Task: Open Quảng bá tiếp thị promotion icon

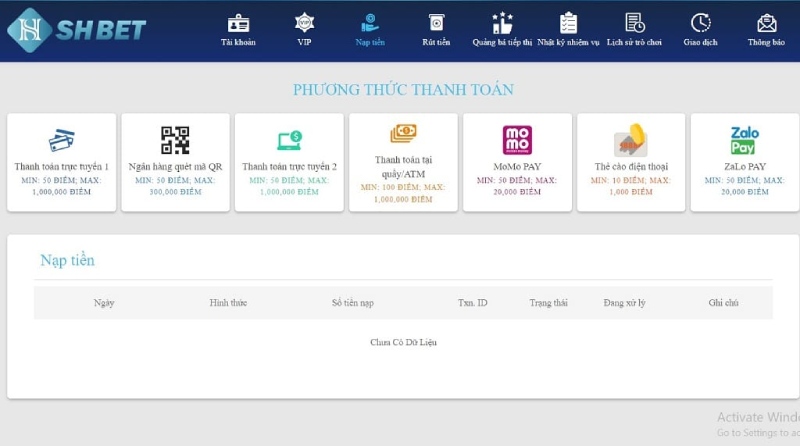Action: tap(502, 23)
